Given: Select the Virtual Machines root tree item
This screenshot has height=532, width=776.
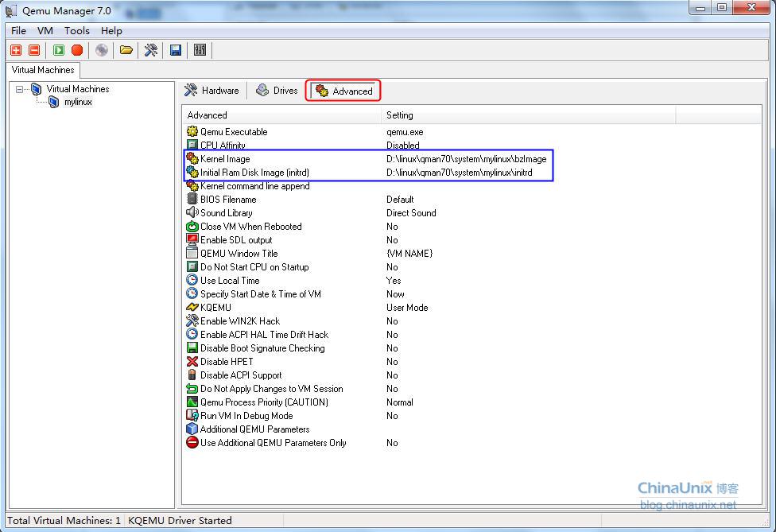Looking at the screenshot, I should (x=78, y=89).
